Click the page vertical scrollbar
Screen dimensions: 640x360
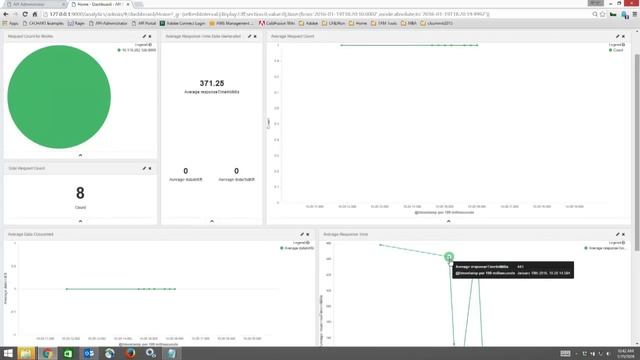637,153
